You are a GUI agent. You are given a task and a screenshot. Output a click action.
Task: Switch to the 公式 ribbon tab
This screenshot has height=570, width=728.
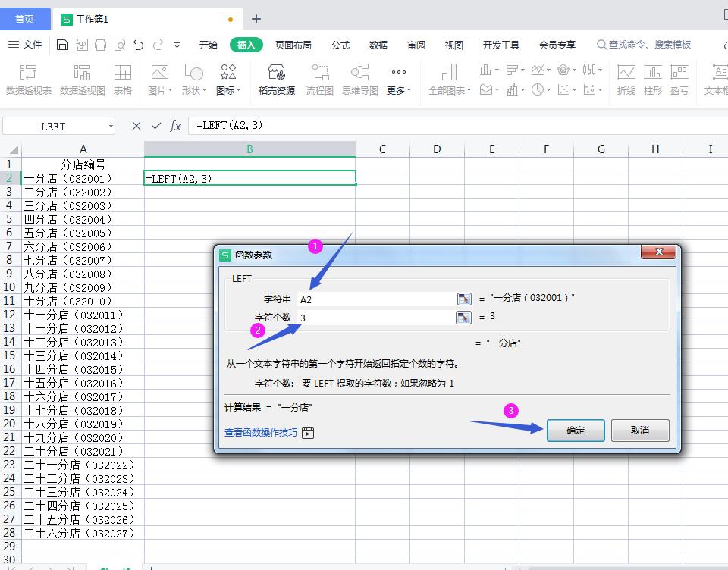(340, 45)
